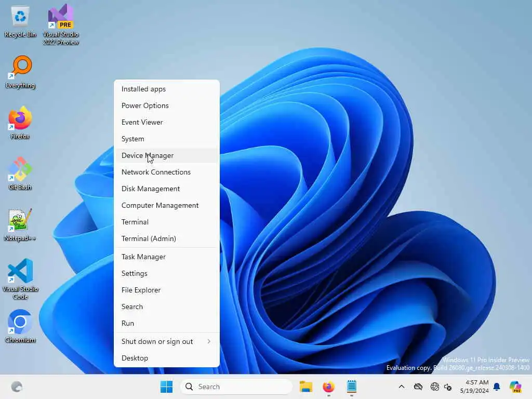Screen dimensions: 532x399
Task: Open the notification bell icon
Action: [x=497, y=387]
